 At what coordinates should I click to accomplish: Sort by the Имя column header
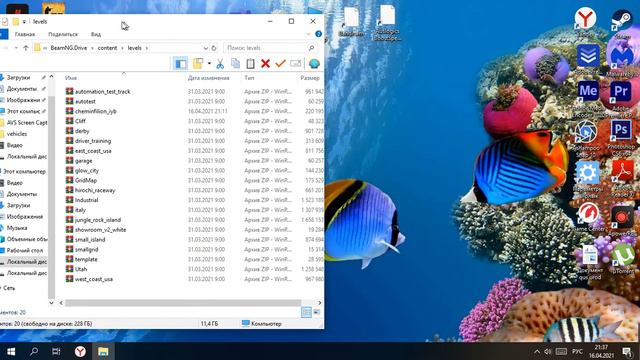click(x=71, y=78)
